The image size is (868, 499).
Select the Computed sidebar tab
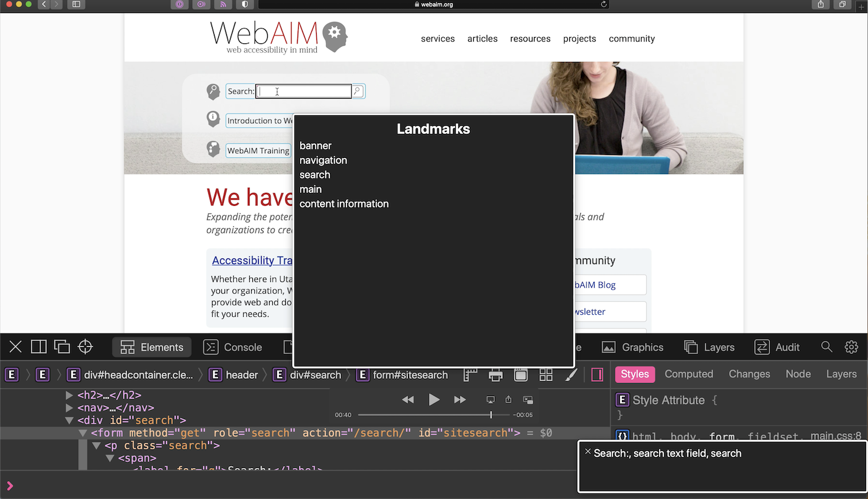689,374
